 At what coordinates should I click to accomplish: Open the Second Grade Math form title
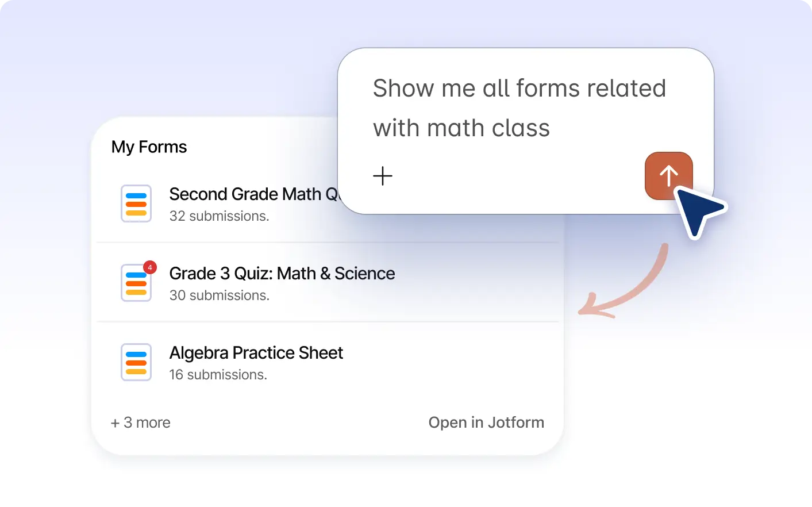pyautogui.click(x=253, y=194)
